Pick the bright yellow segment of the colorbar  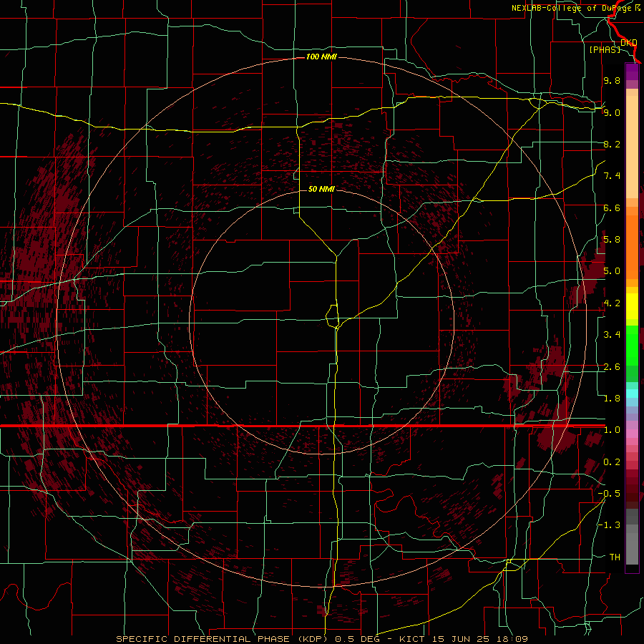coord(632,306)
